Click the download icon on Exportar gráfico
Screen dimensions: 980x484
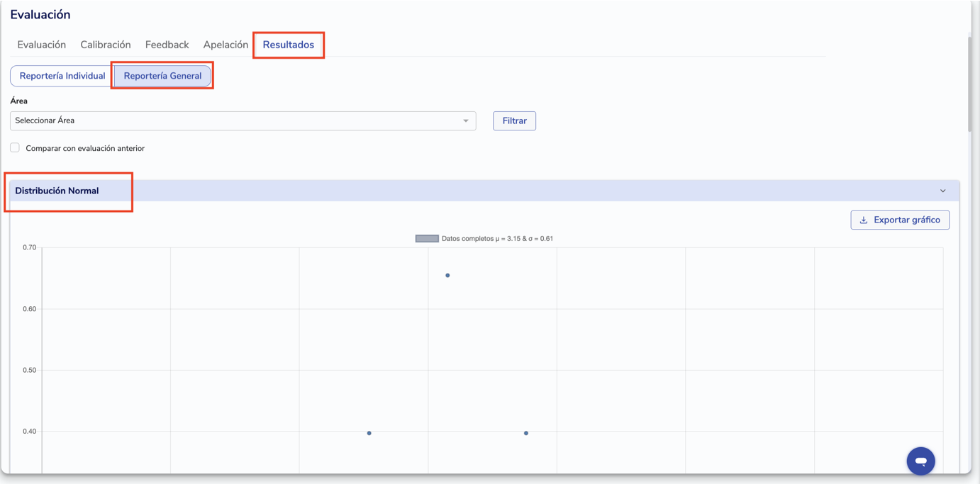[864, 220]
